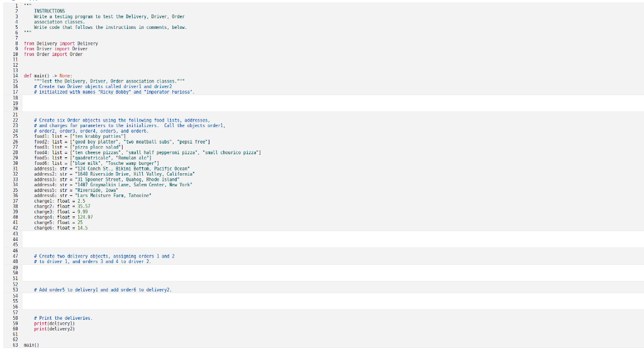Click the food2 list with 'good boy platter'

coord(122,142)
